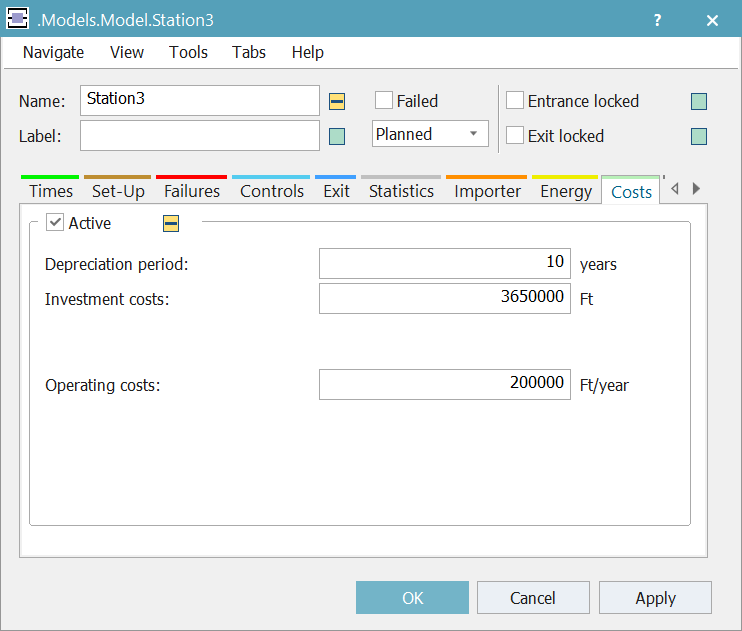Open the Tools menu

(x=188, y=52)
